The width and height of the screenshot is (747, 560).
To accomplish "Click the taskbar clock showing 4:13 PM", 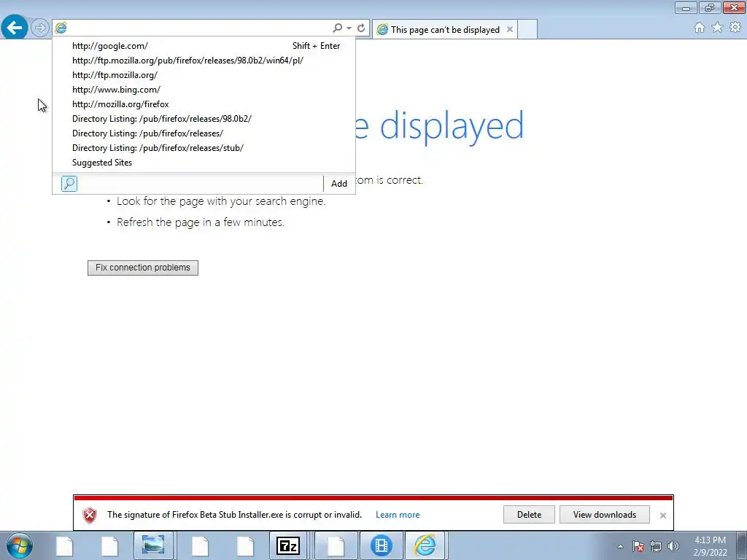I will [x=710, y=546].
